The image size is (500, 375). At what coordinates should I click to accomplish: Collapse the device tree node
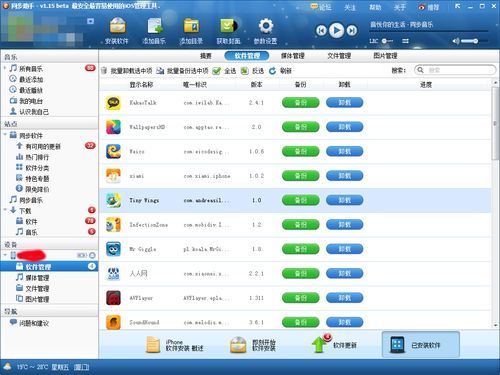tap(5, 255)
